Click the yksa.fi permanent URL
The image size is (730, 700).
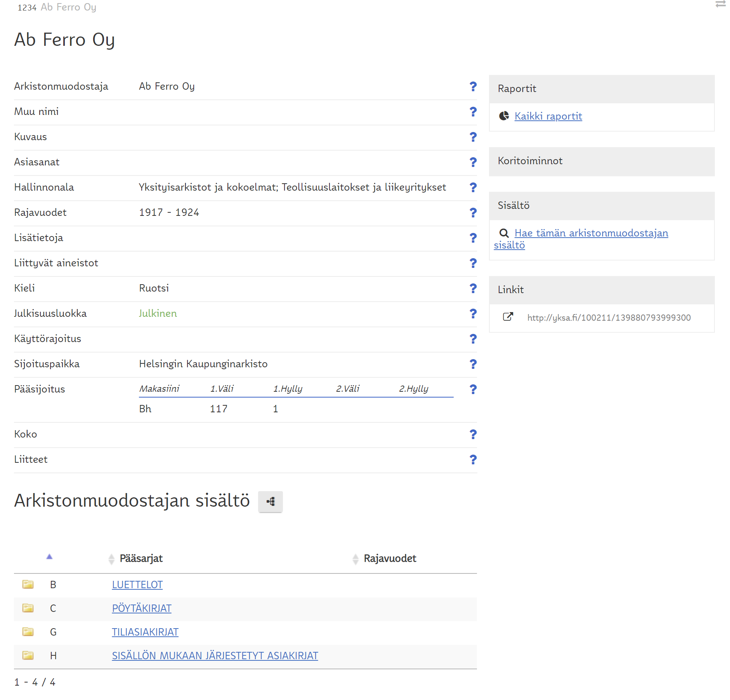point(609,318)
